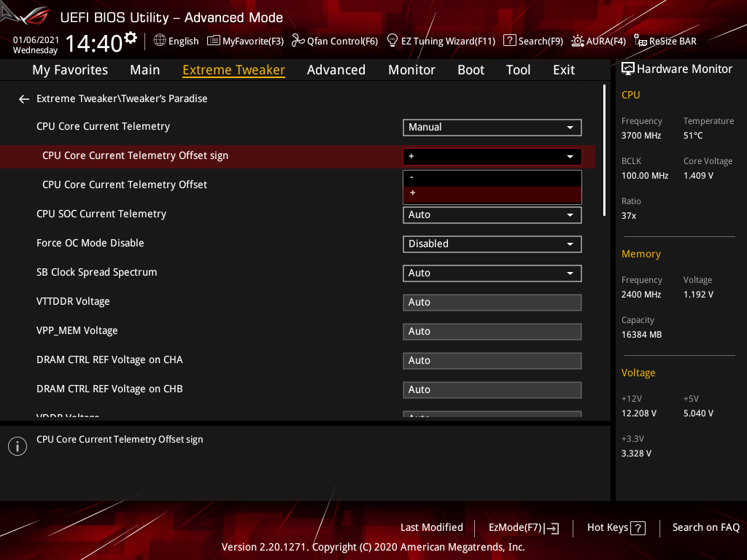Change language from English
The height and width of the screenshot is (560, 747).
[x=183, y=41]
